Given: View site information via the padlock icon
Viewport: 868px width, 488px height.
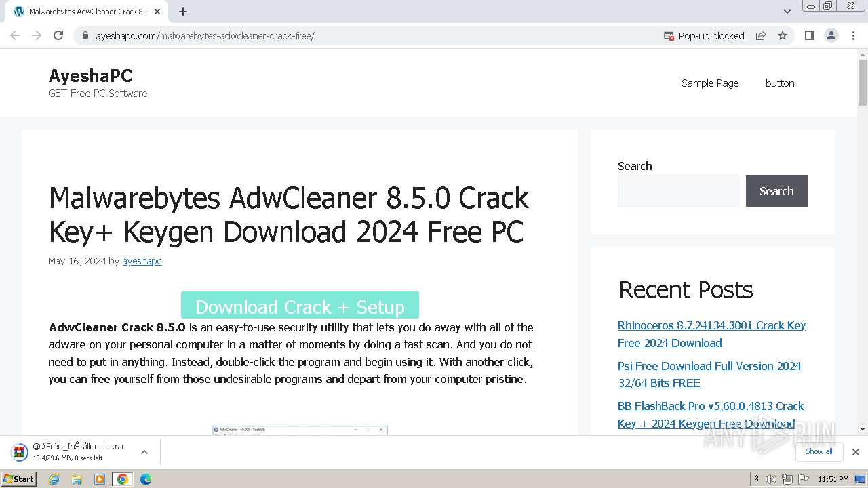Looking at the screenshot, I should click(x=85, y=36).
